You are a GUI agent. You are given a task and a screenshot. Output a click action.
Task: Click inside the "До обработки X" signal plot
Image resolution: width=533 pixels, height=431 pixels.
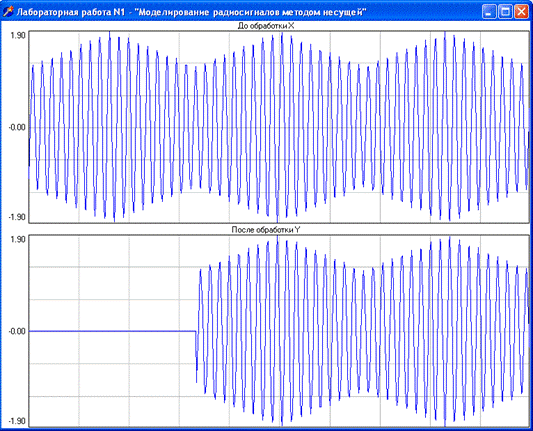coord(279,127)
